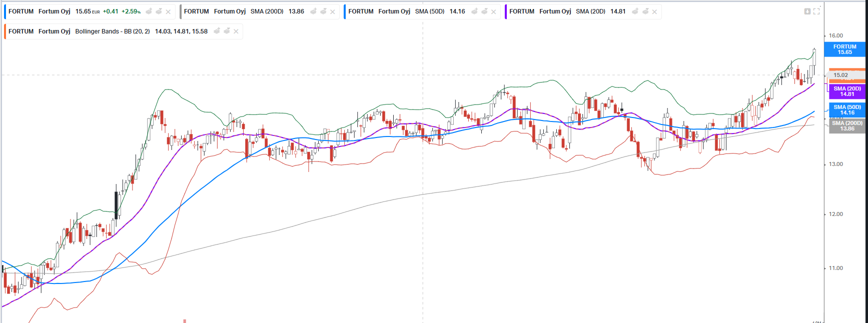Click the layer-up icon for SMA (50D)

(474, 11)
